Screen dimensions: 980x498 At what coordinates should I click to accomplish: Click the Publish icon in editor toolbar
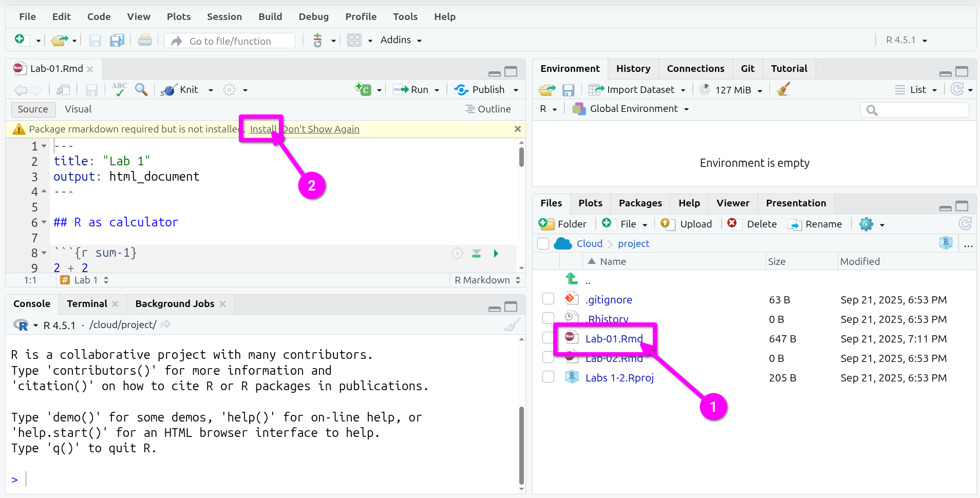point(461,90)
